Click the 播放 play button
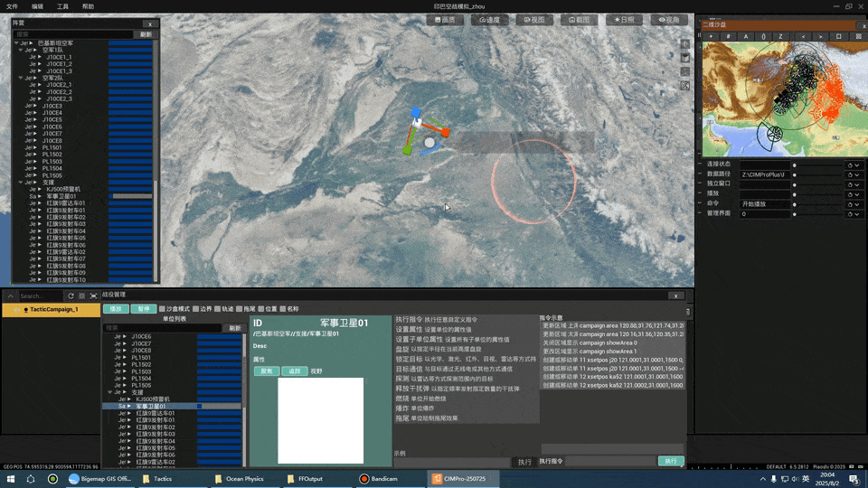The width and height of the screenshot is (868, 488). pos(116,309)
